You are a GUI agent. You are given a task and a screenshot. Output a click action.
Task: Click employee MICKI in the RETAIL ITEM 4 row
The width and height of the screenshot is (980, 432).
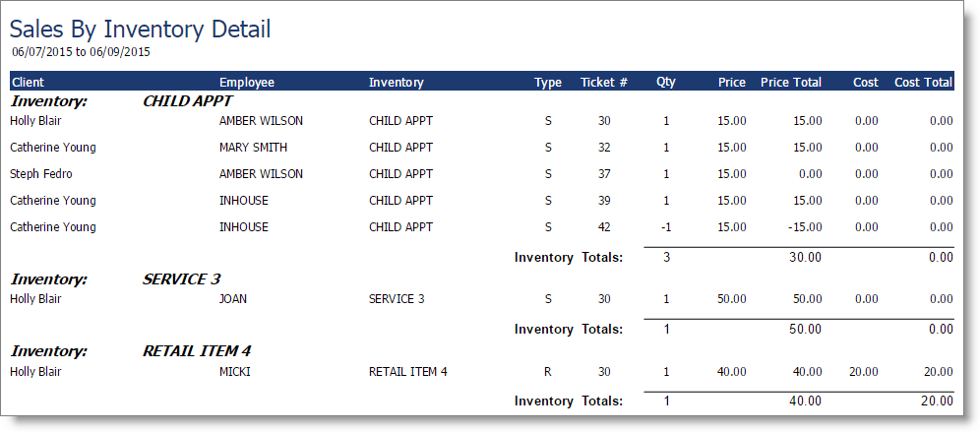[x=235, y=371]
